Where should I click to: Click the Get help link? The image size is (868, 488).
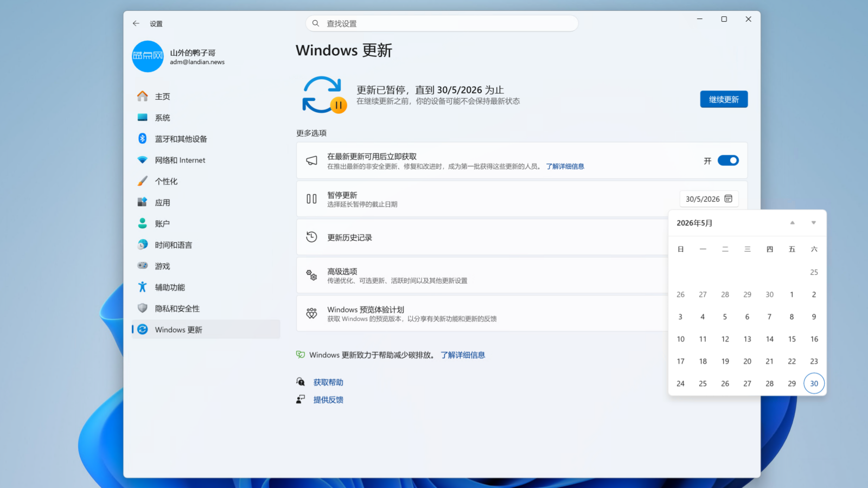point(328,382)
